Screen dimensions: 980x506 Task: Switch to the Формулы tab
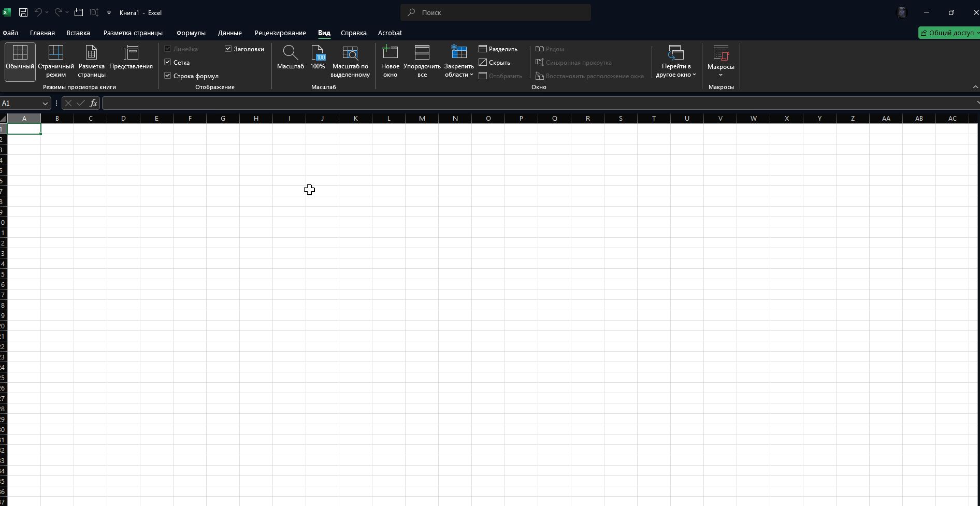[x=191, y=33]
